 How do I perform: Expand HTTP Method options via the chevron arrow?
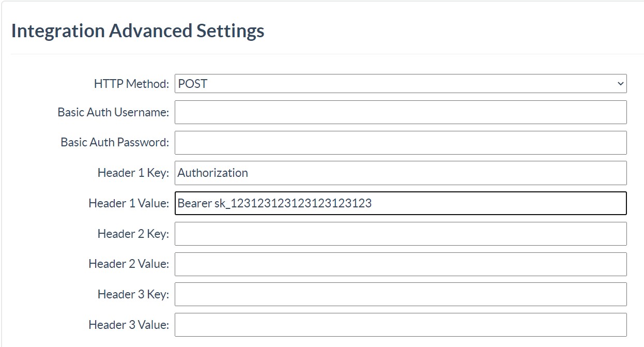(x=621, y=83)
